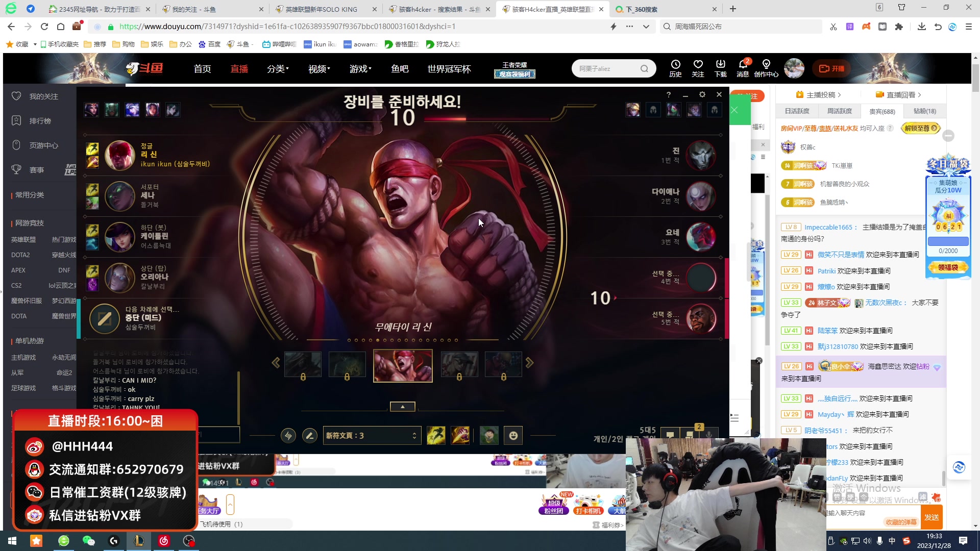The image size is (980, 551).
Task: Open League of Legends taskbar icon
Action: [x=138, y=541]
